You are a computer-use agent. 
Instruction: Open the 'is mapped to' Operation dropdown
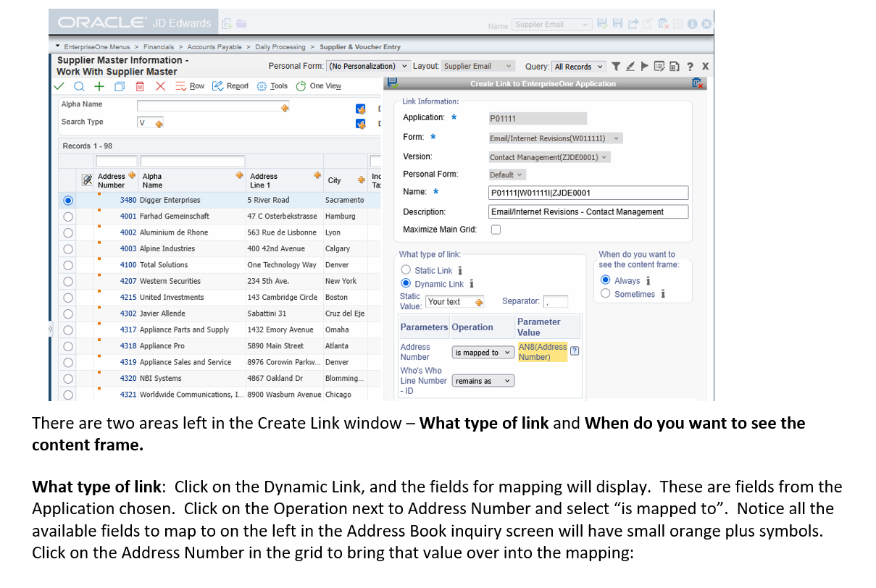pyautogui.click(x=483, y=353)
